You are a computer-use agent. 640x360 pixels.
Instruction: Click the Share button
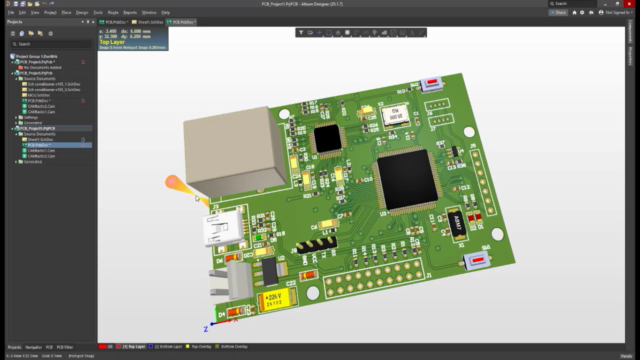coord(558,13)
